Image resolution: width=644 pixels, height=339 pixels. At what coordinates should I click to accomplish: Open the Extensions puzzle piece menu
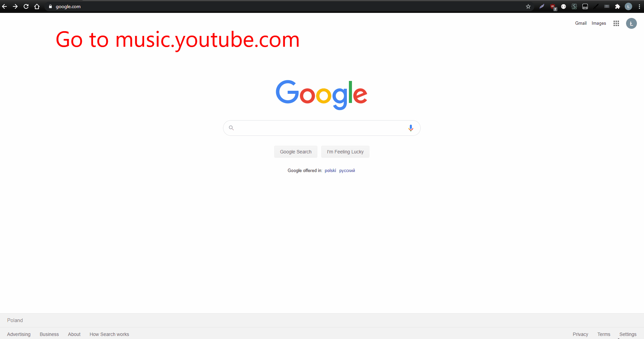pos(618,6)
